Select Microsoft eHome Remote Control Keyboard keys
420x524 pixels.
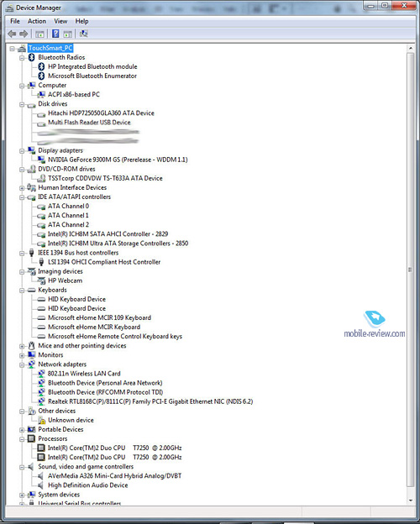point(115,337)
